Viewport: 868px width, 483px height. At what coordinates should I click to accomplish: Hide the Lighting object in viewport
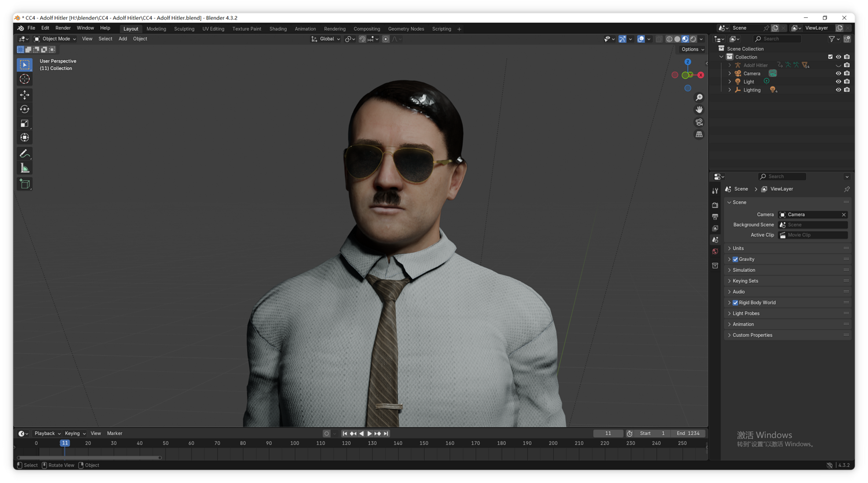point(838,90)
